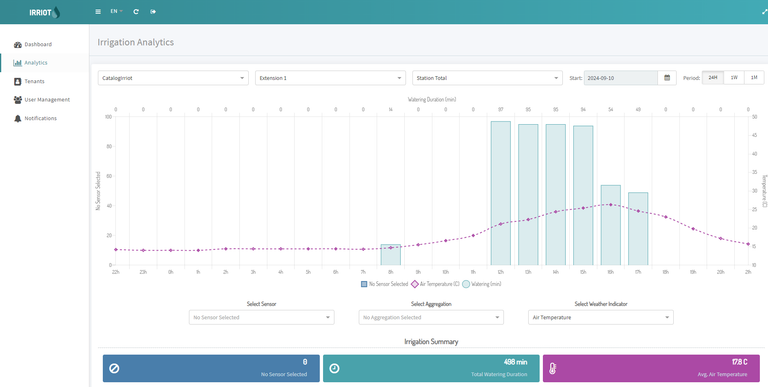
Task: Select the 1W period
Action: tap(734, 78)
